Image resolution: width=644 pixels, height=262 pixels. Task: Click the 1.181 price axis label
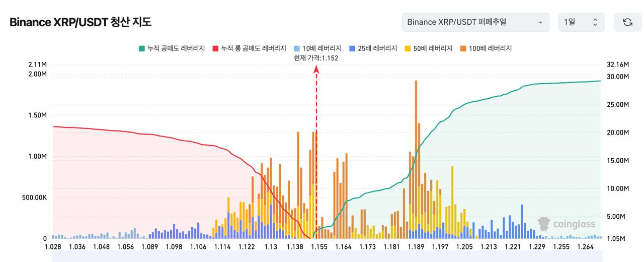[x=391, y=247]
